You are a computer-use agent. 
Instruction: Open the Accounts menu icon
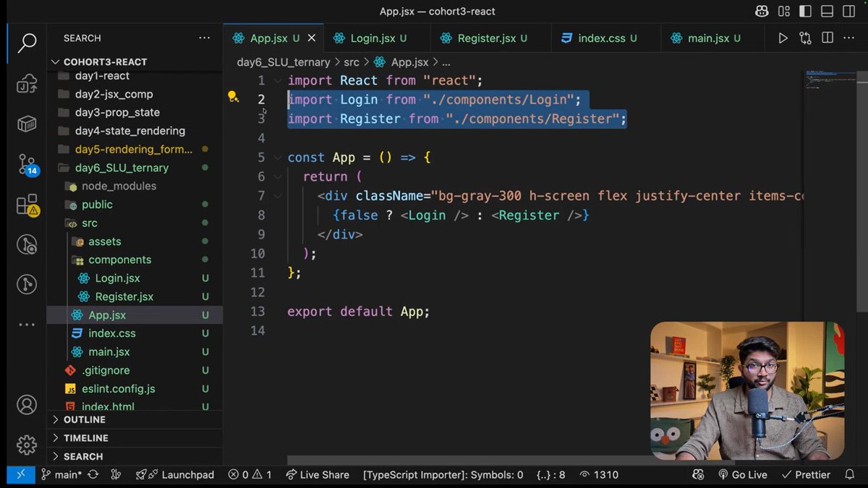click(x=27, y=405)
